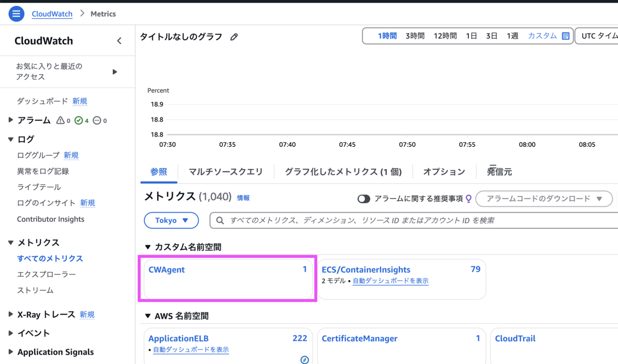Collapse the ログ section in the sidebar

11,139
